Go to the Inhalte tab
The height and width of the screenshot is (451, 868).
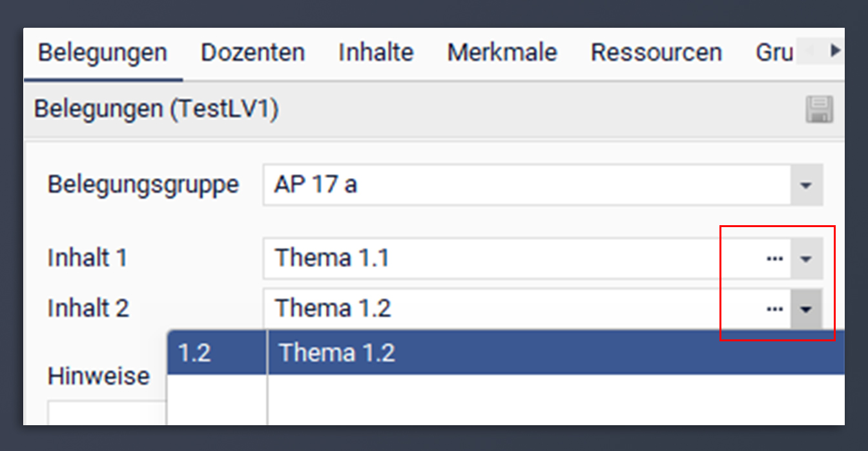(376, 52)
